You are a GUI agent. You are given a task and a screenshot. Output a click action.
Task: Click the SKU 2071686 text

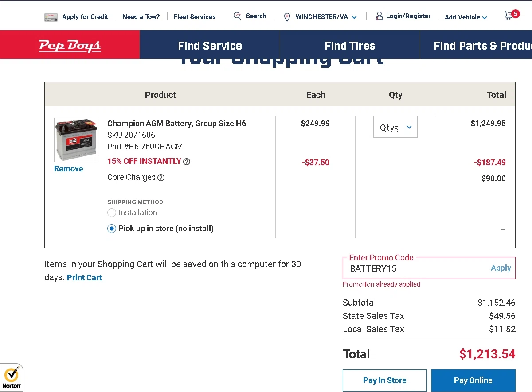pyautogui.click(x=131, y=135)
